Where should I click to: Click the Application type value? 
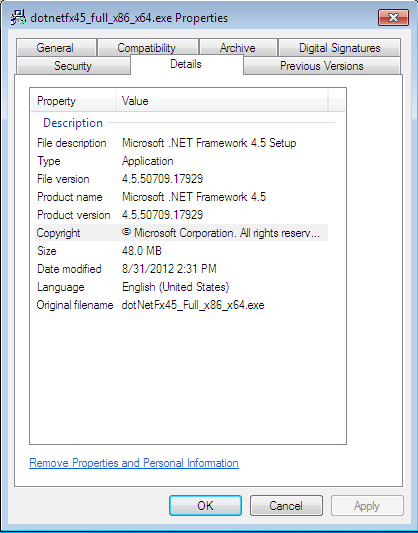pos(148,161)
